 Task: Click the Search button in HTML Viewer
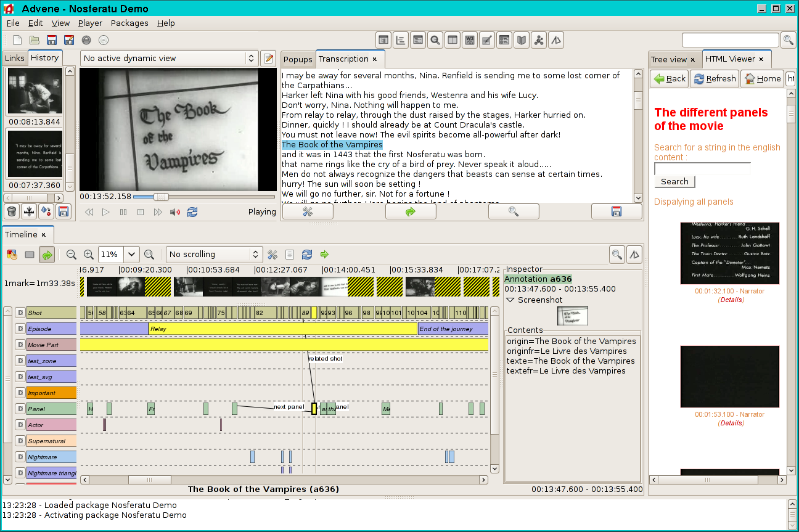tap(674, 182)
